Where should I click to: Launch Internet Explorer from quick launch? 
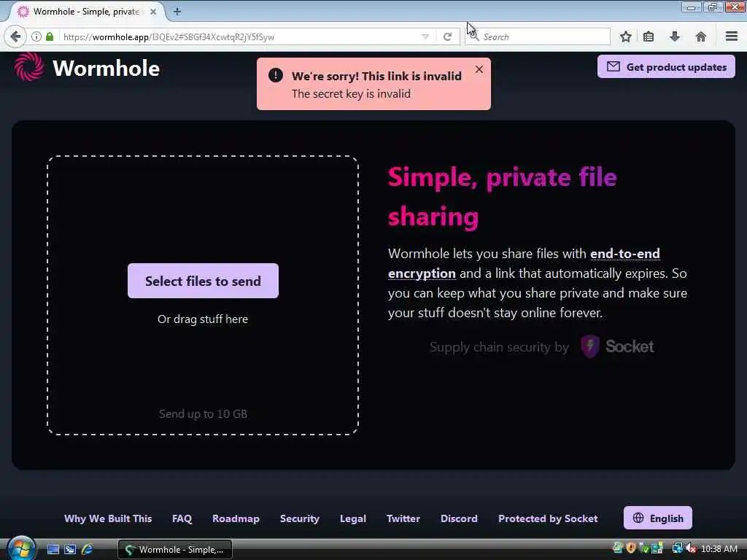pyautogui.click(x=88, y=549)
